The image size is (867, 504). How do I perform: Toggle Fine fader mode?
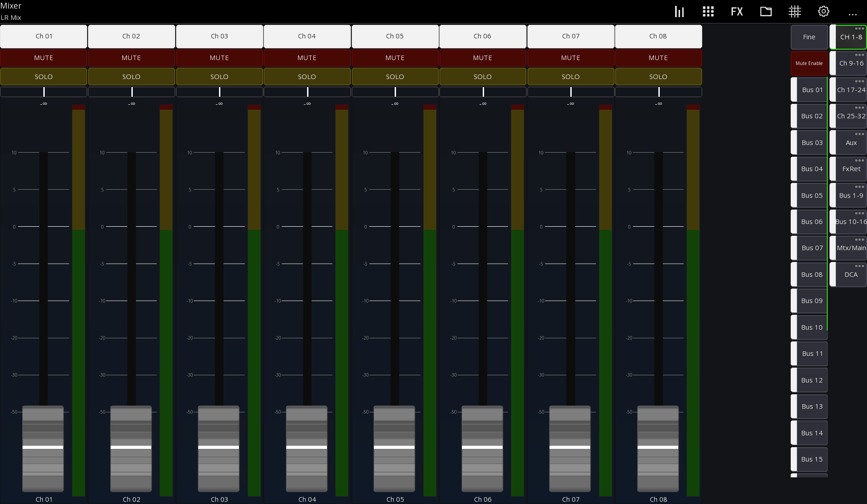click(809, 37)
